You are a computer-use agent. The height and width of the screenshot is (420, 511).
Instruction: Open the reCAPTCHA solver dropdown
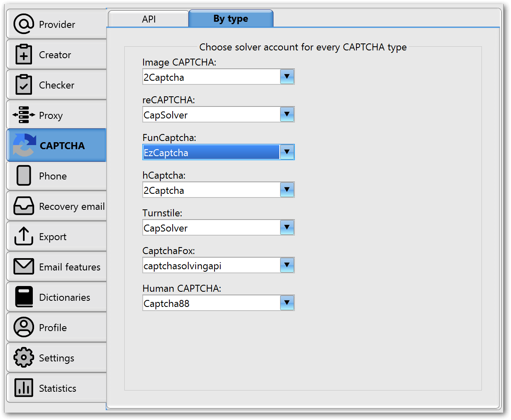click(x=287, y=114)
